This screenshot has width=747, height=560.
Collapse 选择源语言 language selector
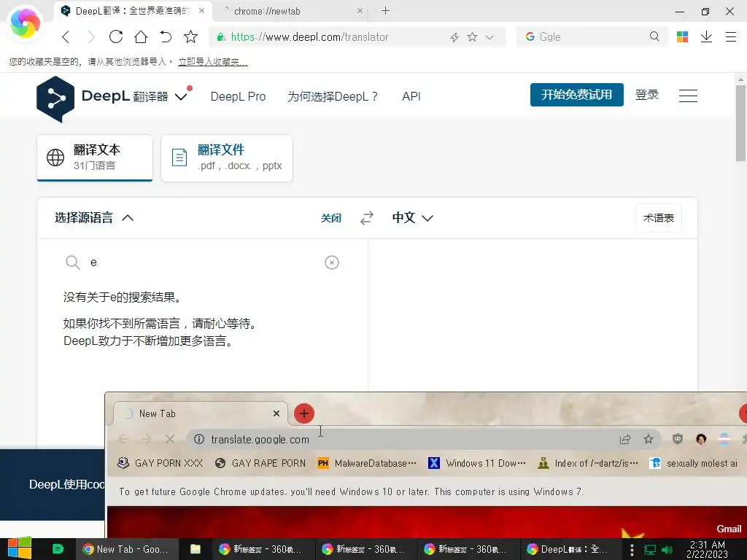[x=94, y=217]
